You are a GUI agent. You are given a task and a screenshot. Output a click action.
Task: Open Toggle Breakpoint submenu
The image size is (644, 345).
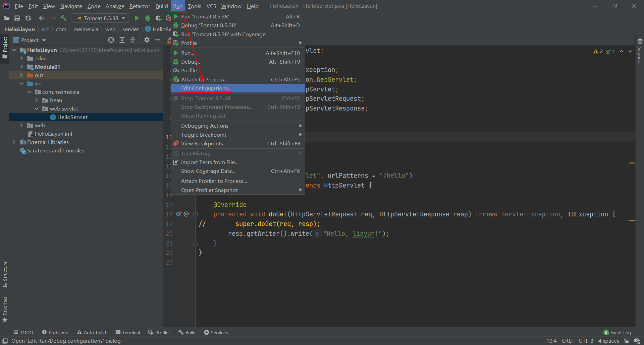(238, 135)
